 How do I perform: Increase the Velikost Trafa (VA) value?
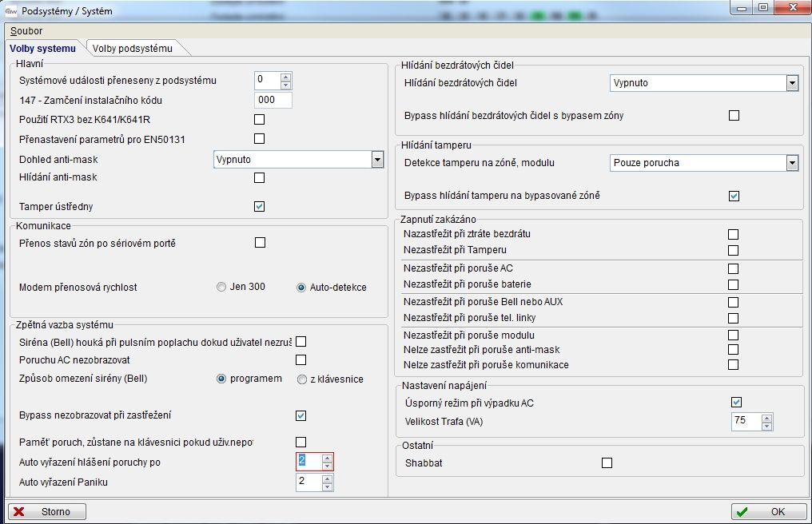766,417
